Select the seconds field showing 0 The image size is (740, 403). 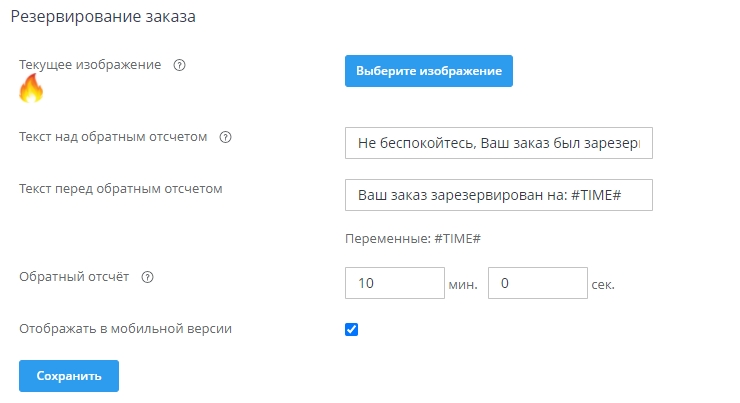tap(538, 283)
